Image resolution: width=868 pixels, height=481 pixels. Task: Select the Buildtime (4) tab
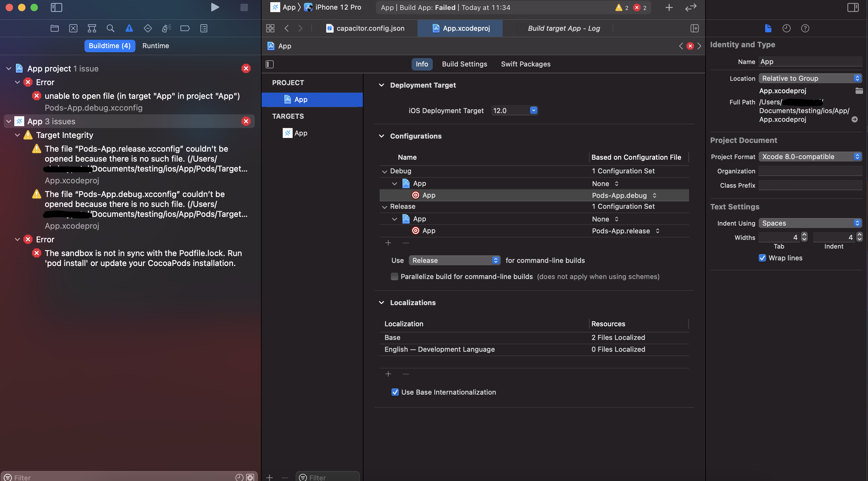coord(110,46)
